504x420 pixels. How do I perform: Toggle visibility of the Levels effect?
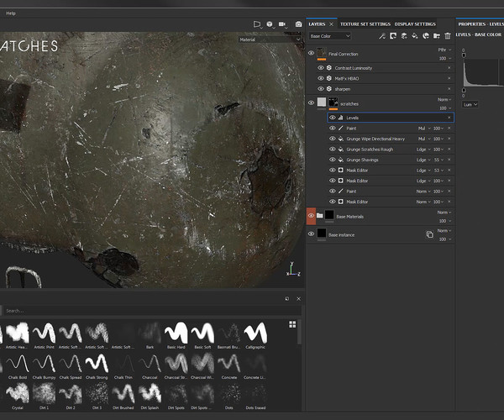pos(333,118)
